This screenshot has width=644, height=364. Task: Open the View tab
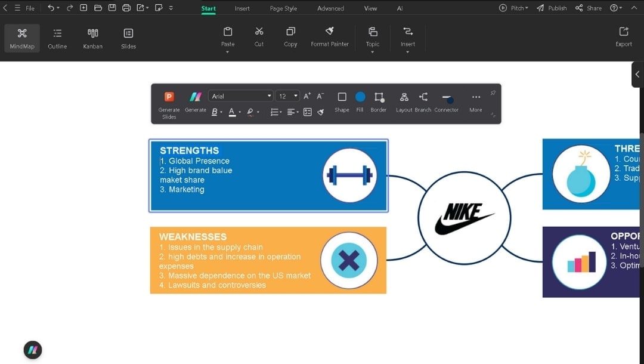370,8
